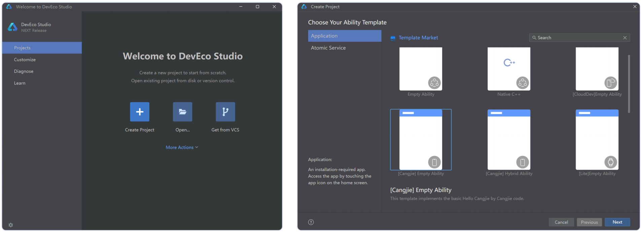Click the Template Market store icon
644x236 pixels.
coord(393,38)
